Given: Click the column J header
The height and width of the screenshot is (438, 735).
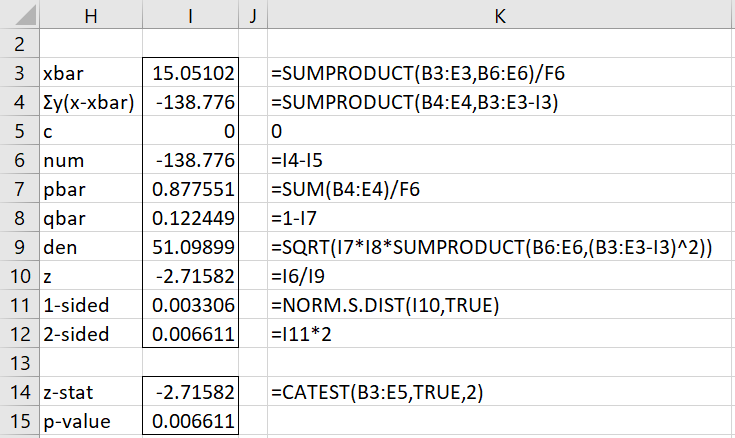Looking at the screenshot, I should click(x=254, y=14).
